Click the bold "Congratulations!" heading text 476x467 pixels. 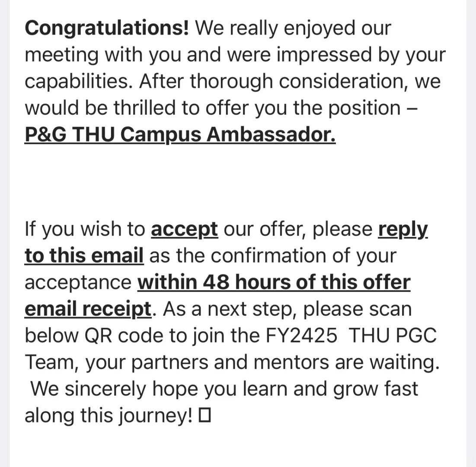click(x=107, y=29)
